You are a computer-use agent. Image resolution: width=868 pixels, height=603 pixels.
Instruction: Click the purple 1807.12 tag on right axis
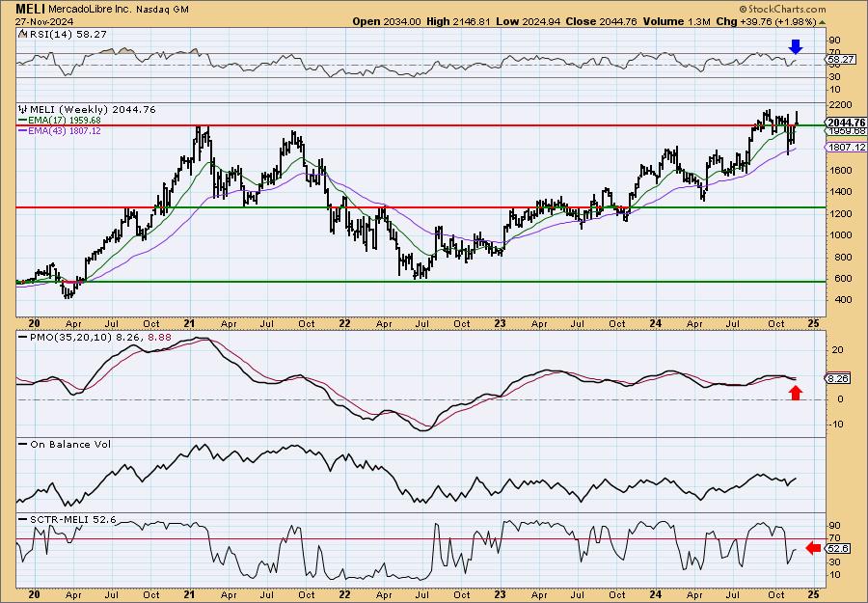pos(845,148)
